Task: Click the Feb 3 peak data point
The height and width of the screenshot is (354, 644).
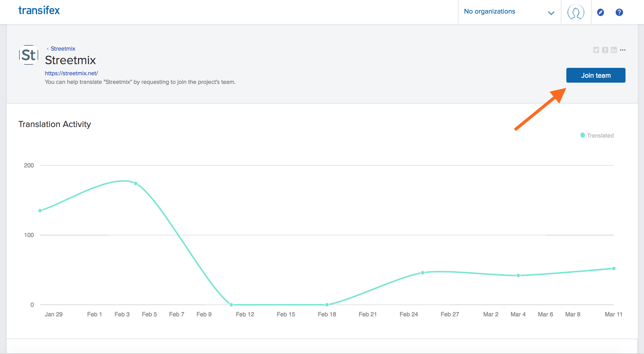Action: click(136, 183)
